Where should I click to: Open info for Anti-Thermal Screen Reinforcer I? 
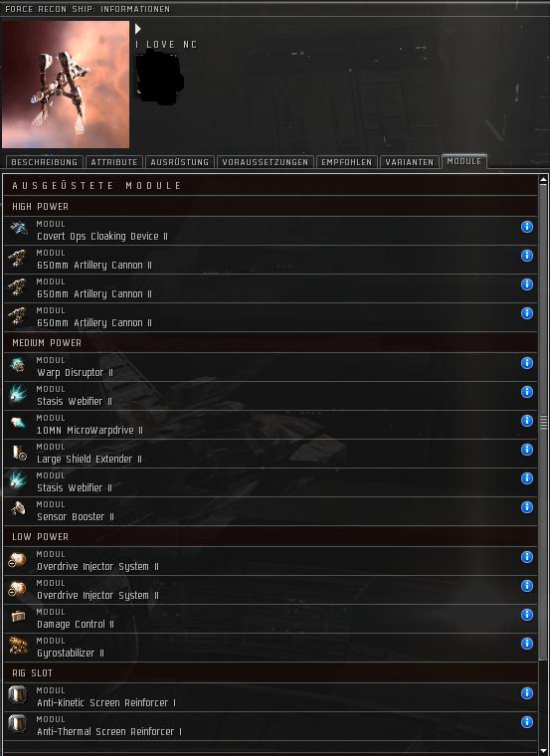pyautogui.click(x=527, y=722)
